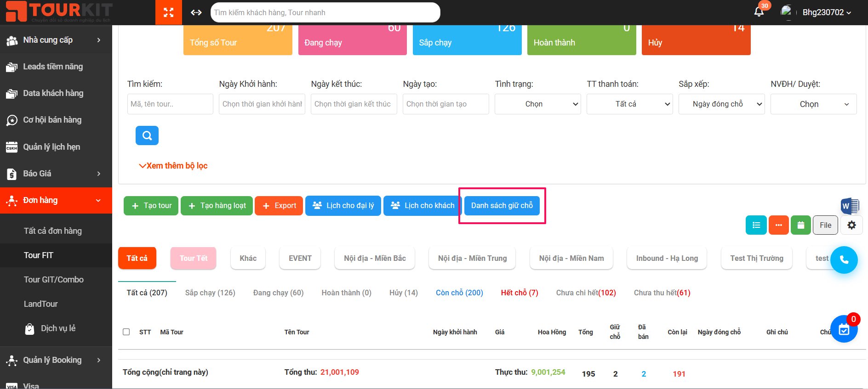Screen dimensions: 868x389
Task: Click the Đang chạy pink stat card
Action: pos(352,40)
